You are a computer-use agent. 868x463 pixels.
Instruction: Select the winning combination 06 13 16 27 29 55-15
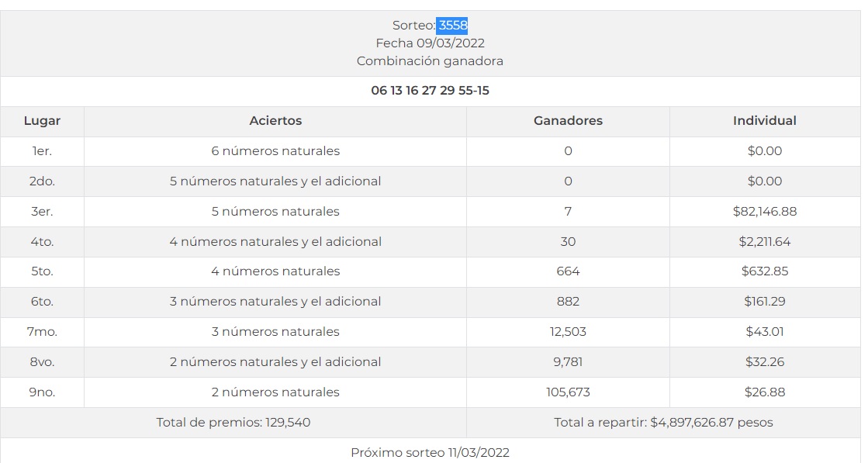pyautogui.click(x=430, y=91)
